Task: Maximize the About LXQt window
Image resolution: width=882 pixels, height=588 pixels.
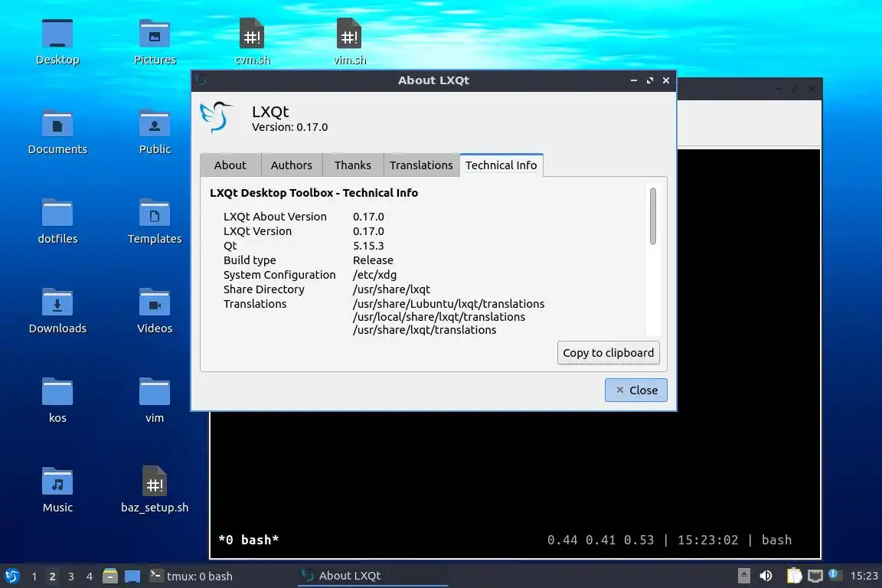Action: pos(650,80)
